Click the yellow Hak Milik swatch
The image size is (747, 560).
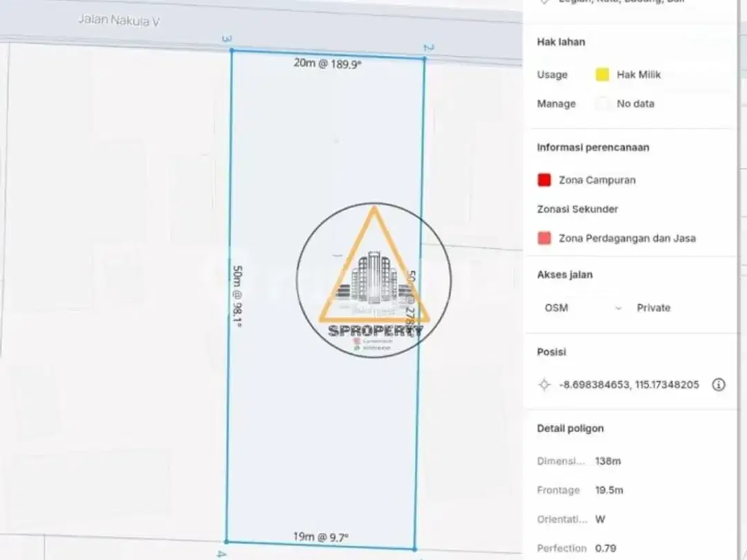click(602, 75)
